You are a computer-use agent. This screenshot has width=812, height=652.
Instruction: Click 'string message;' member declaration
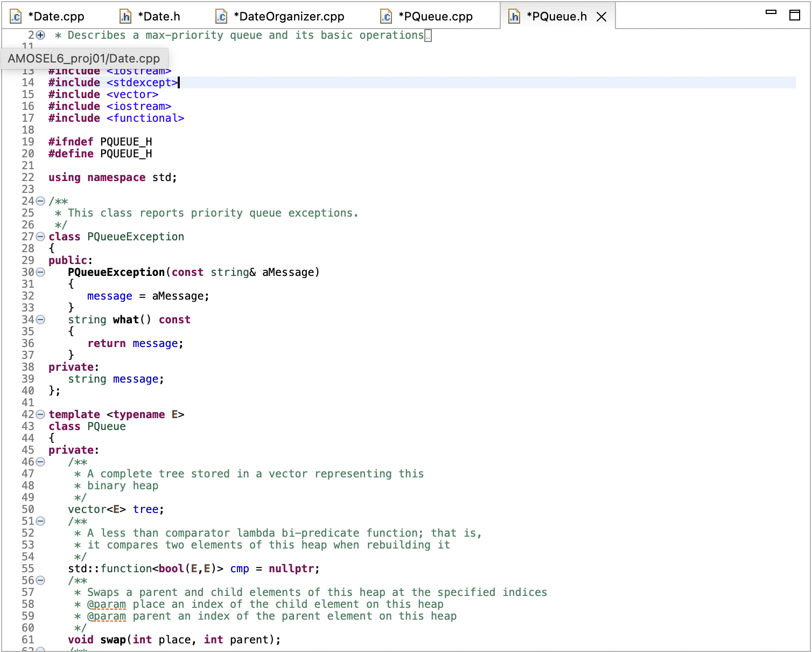(116, 379)
